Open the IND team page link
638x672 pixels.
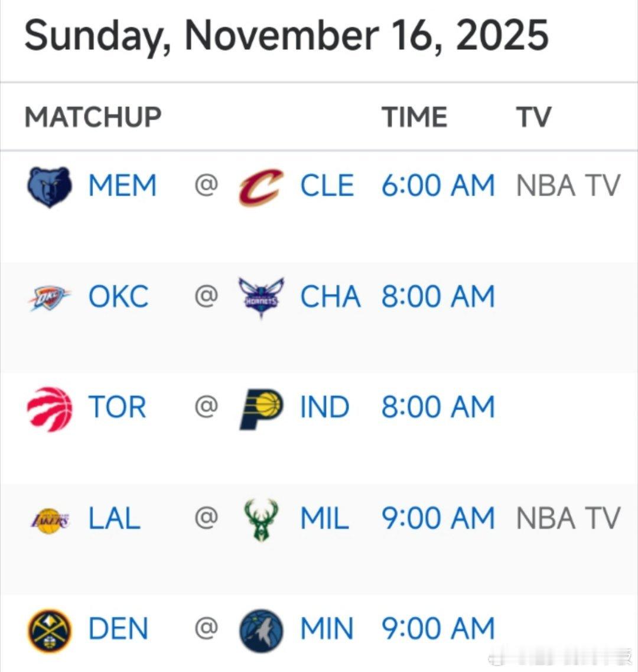point(324,408)
